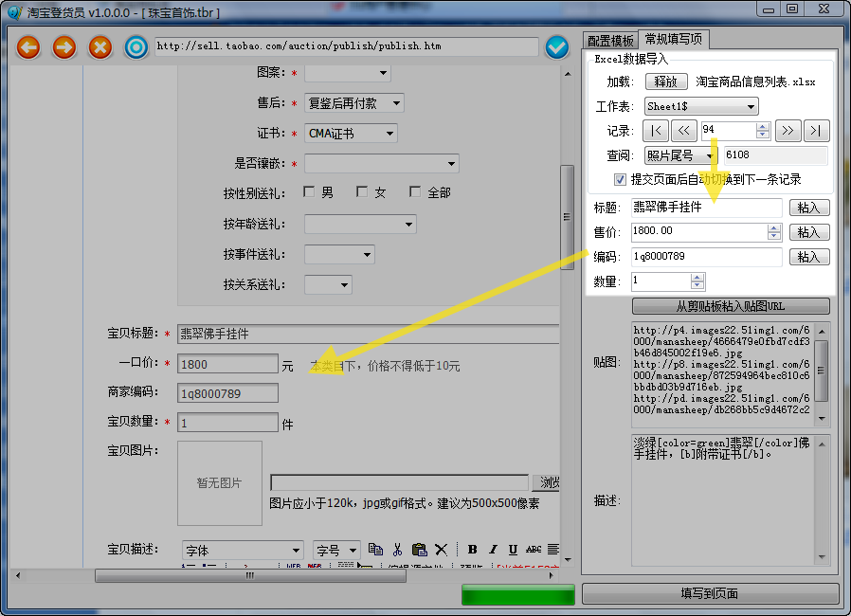Go forward with the orange right arrow

pyautogui.click(x=64, y=47)
